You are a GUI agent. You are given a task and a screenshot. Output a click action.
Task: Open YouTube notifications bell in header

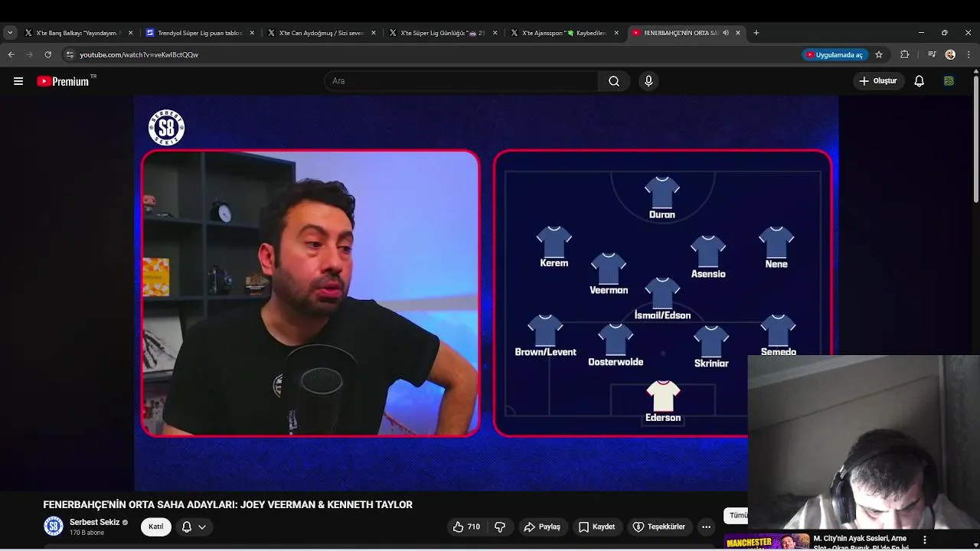[x=920, y=81]
